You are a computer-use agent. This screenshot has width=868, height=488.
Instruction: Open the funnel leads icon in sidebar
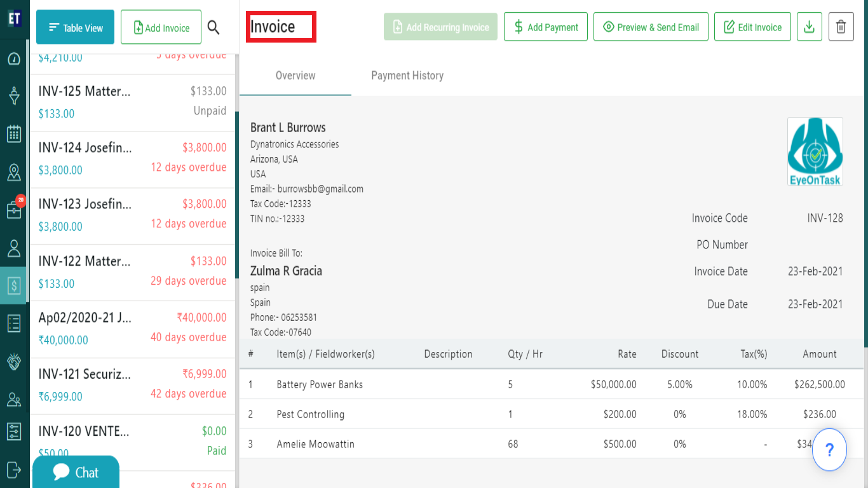coord(14,97)
